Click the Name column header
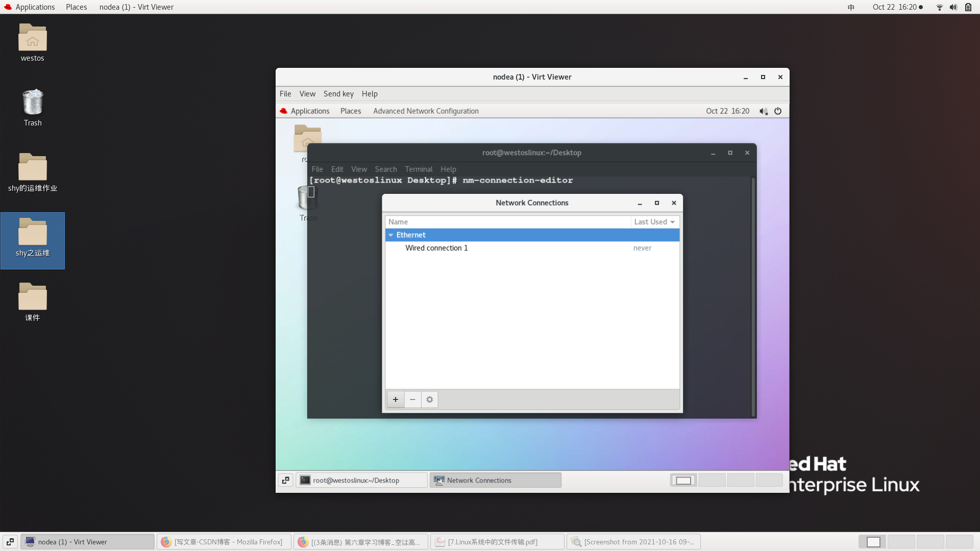Image resolution: width=980 pixels, height=551 pixels. [x=508, y=222]
